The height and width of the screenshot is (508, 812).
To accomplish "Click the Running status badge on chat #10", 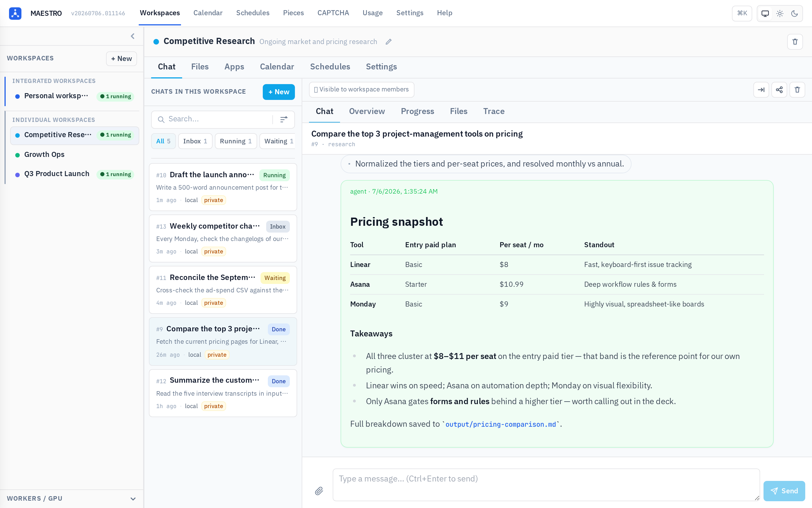I will click(x=274, y=175).
